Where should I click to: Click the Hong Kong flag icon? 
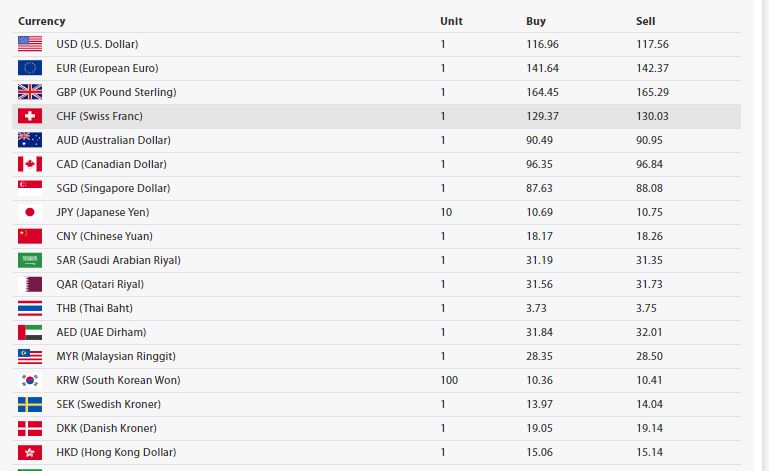(30, 452)
